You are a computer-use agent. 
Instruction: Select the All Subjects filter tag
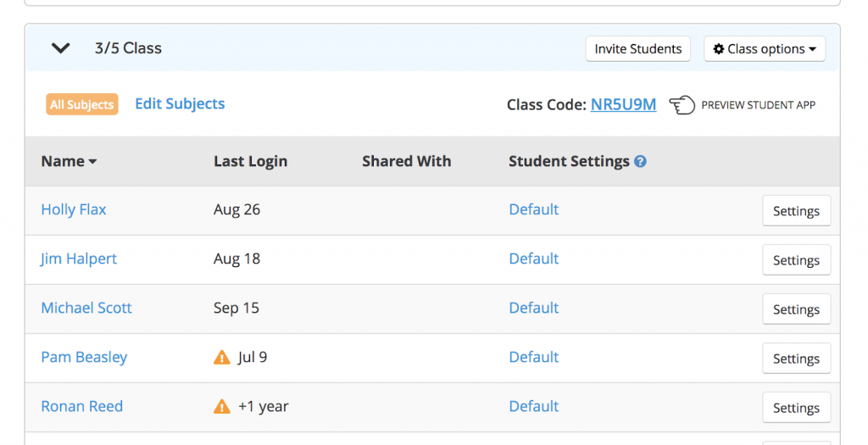coord(81,104)
